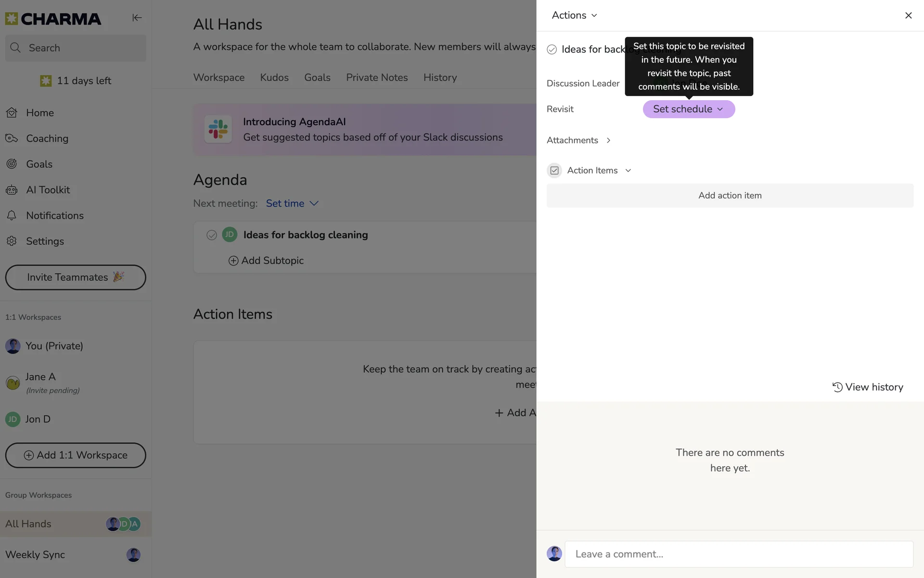Click the Goals target icon

point(12,164)
